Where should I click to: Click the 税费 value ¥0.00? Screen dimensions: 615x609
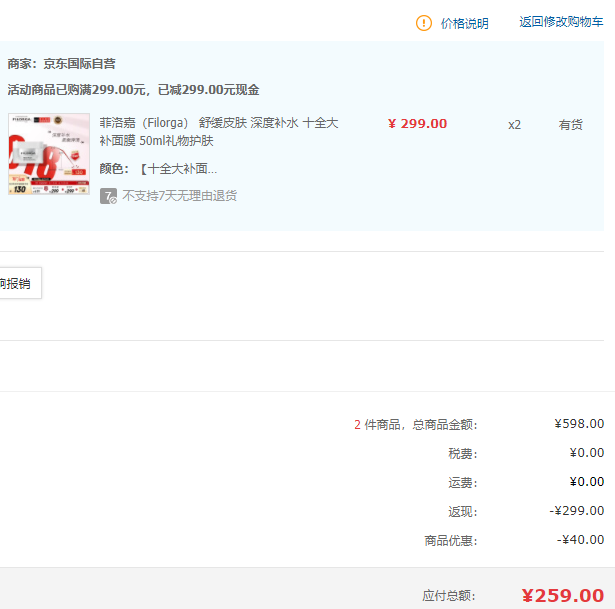(586, 453)
